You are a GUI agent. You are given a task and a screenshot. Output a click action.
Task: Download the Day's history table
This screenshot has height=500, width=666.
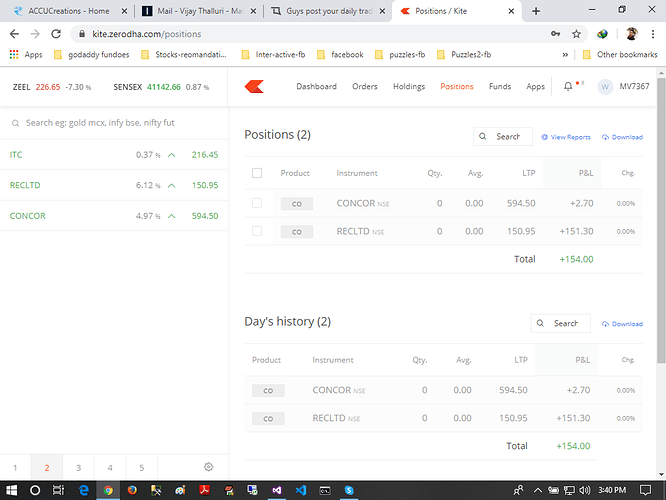[x=622, y=324]
